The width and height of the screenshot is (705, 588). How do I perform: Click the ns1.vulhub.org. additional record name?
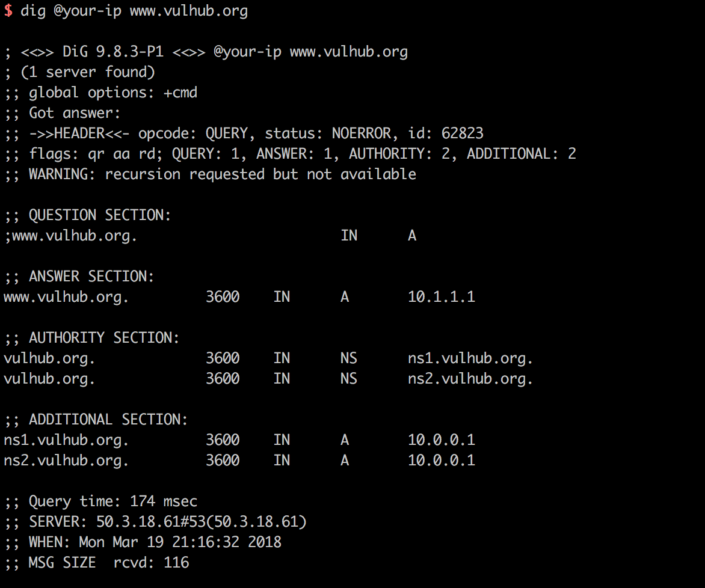pyautogui.click(x=66, y=440)
